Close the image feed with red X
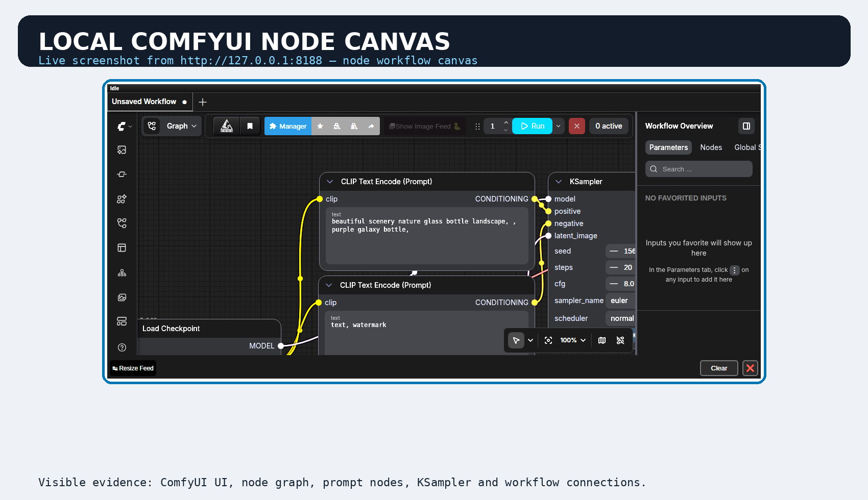Viewport: 868px width, 500px height. [750, 368]
